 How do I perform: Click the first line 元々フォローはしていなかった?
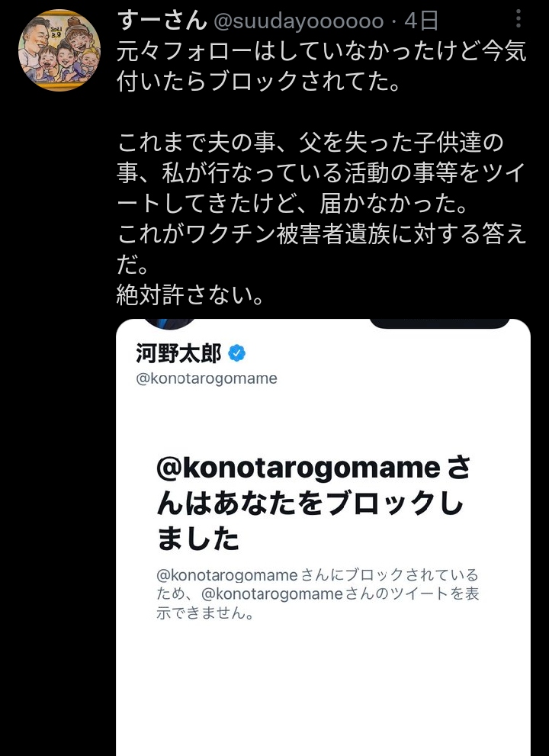pos(322,51)
